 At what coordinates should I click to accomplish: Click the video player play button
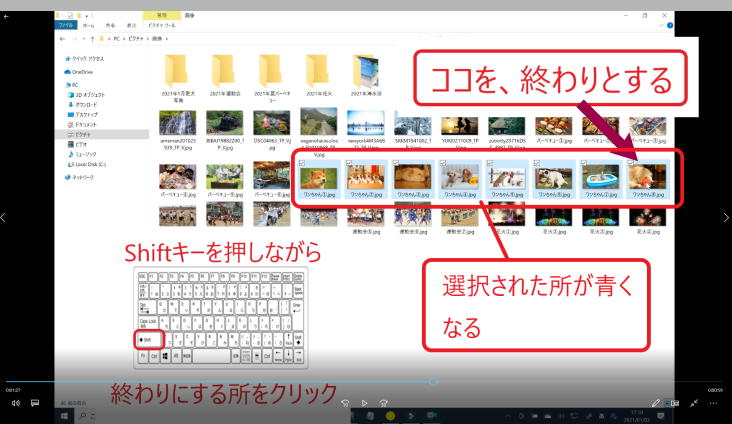pos(366,403)
